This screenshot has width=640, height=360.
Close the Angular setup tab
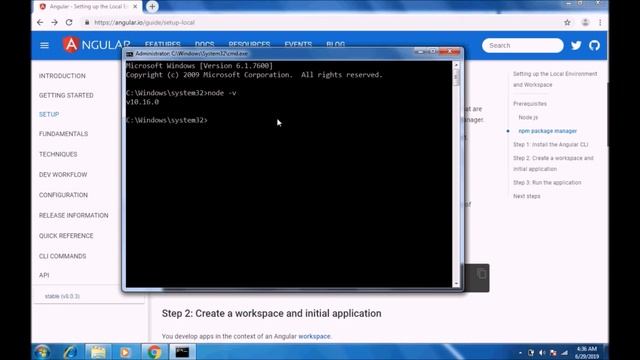point(135,7)
